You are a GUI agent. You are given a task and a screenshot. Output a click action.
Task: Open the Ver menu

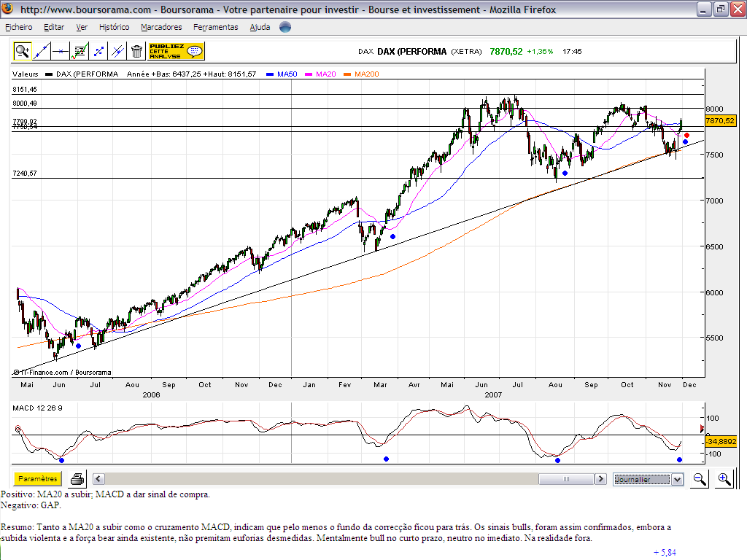[82, 27]
